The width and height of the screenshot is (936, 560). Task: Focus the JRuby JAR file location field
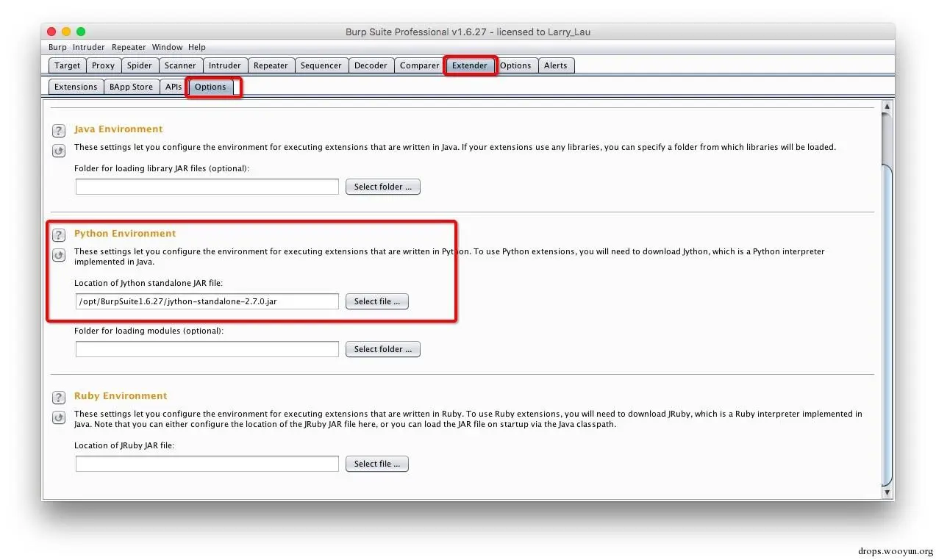pos(207,464)
